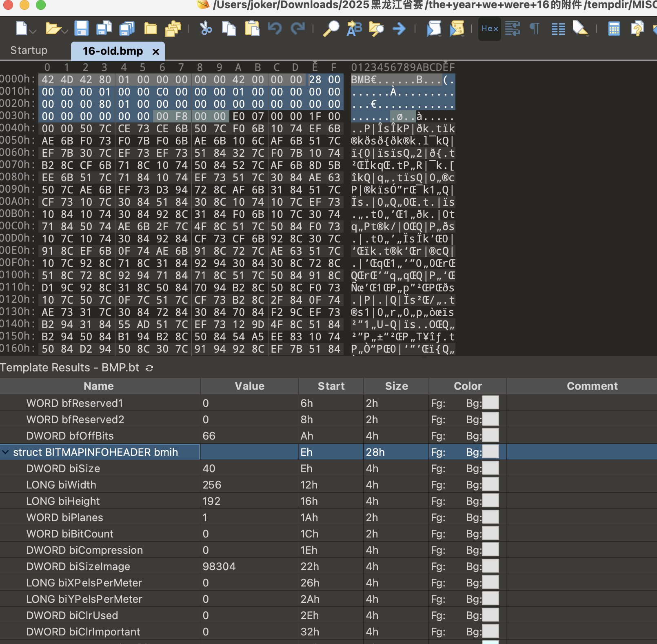Select the DWORD biCompression row
The width and height of the screenshot is (657, 644).
pyautogui.click(x=328, y=550)
